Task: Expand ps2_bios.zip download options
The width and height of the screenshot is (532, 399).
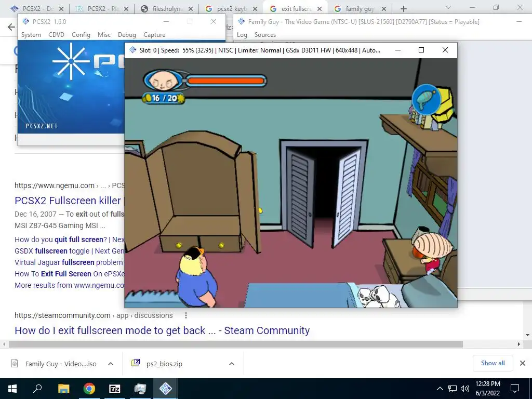Action: 232,364
